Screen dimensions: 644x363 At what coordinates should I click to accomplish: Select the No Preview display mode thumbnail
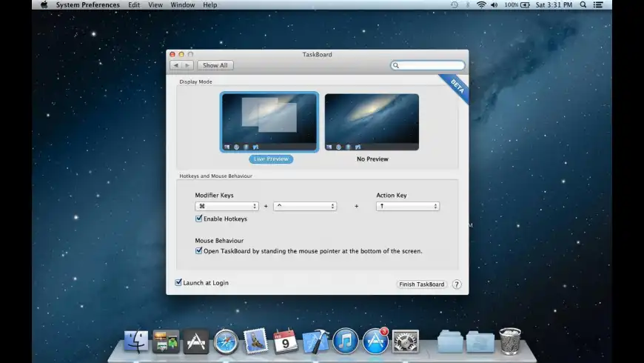tap(372, 122)
